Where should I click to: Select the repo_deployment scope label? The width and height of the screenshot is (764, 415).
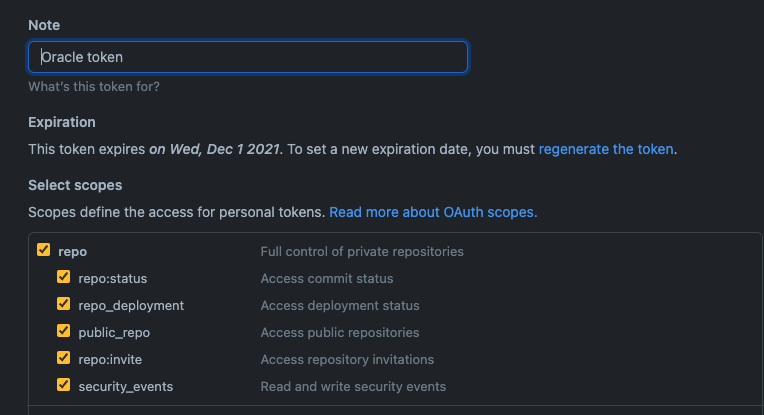[131, 305]
